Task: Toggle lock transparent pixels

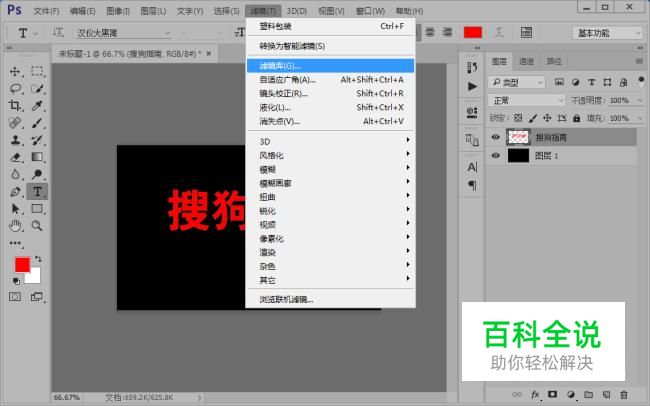Action: 518,118
